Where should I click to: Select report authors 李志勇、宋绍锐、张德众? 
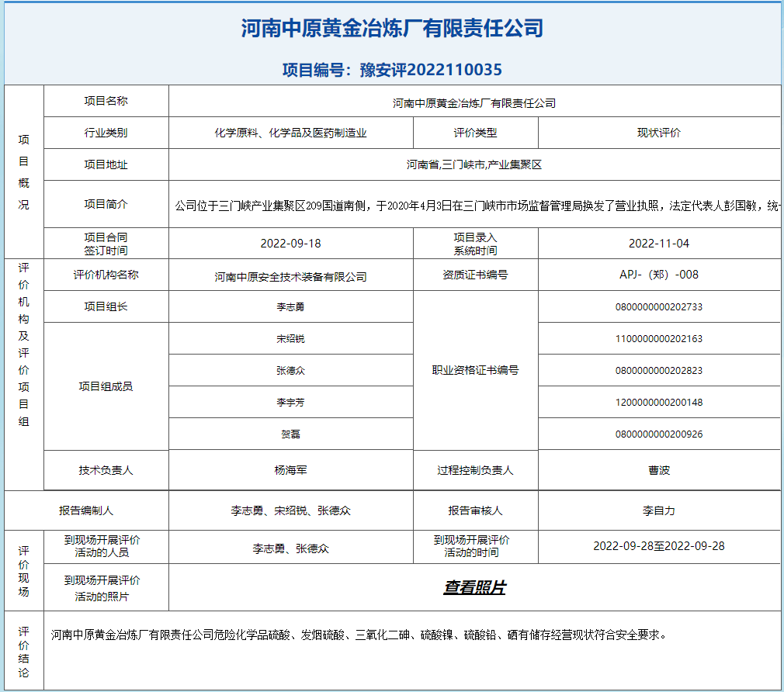pos(291,510)
